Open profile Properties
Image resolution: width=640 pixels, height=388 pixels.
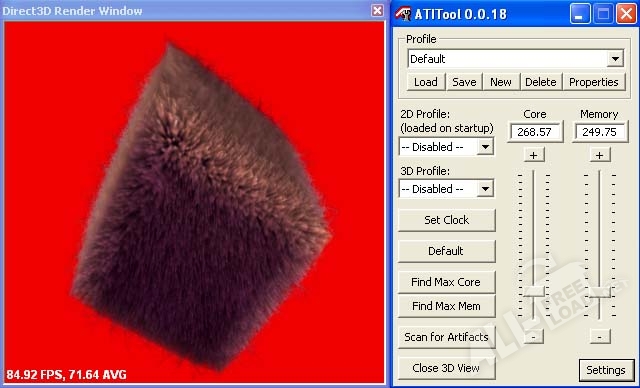pos(594,82)
